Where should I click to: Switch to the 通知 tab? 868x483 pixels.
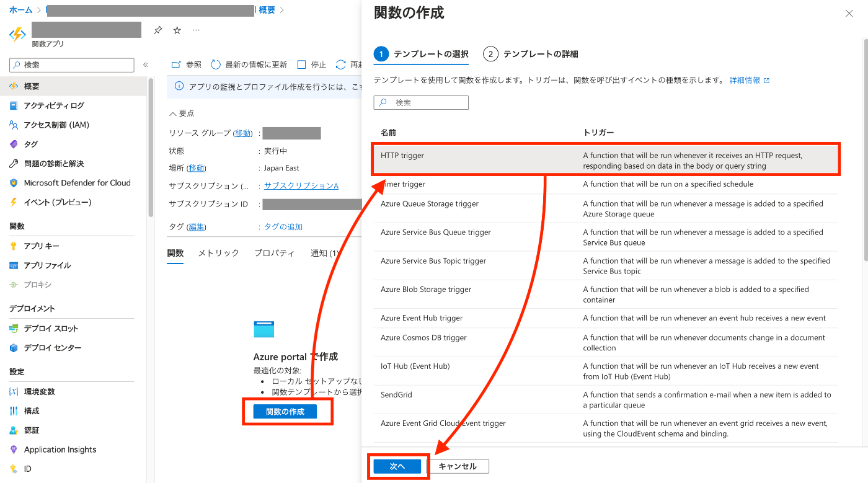point(325,253)
